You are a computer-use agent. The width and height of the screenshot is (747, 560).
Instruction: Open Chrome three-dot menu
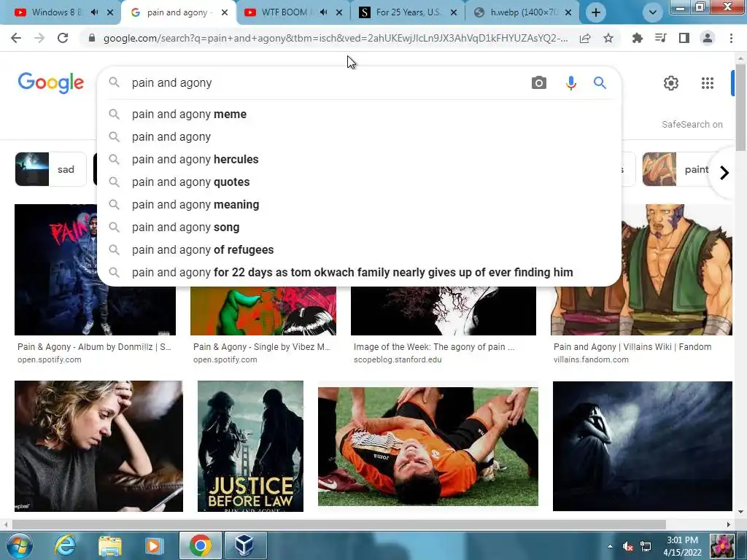click(x=731, y=38)
